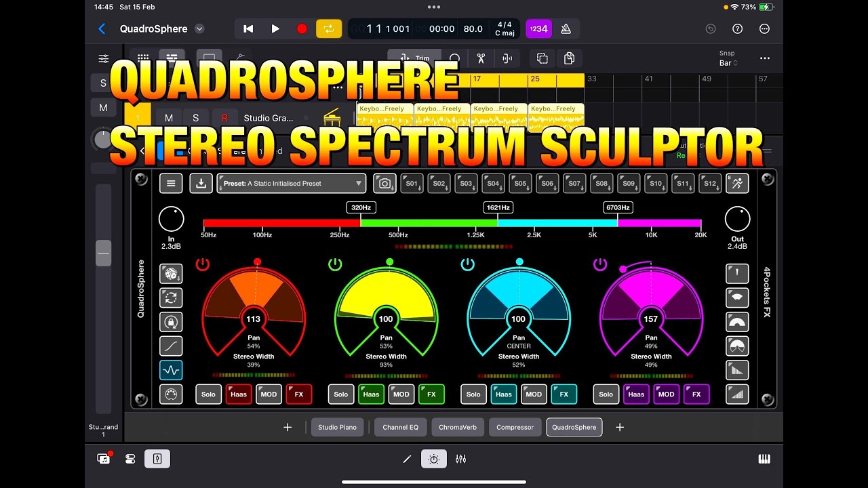Arm recording with the red Record button

(302, 28)
